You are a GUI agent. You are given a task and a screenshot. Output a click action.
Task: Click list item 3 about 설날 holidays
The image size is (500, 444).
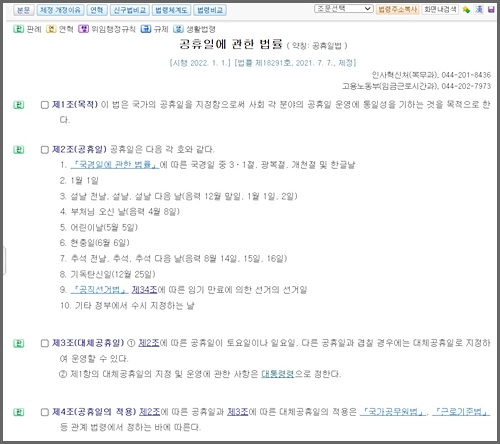click(x=179, y=196)
